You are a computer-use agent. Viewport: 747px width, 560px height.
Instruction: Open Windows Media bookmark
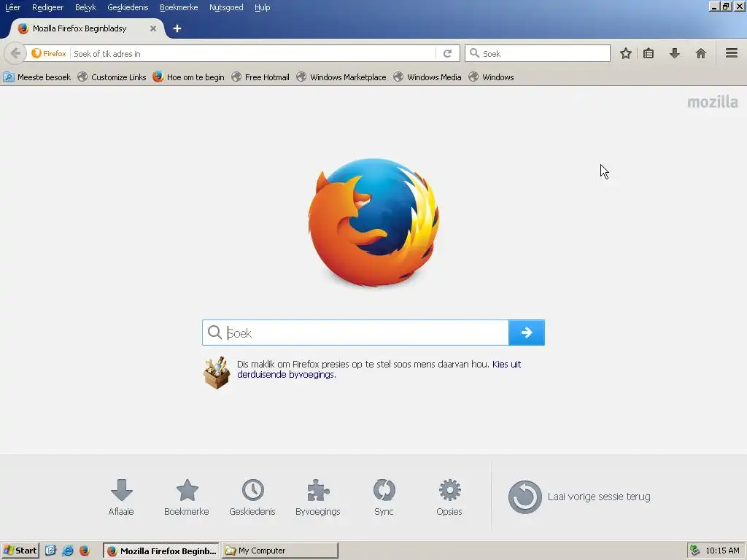point(427,77)
